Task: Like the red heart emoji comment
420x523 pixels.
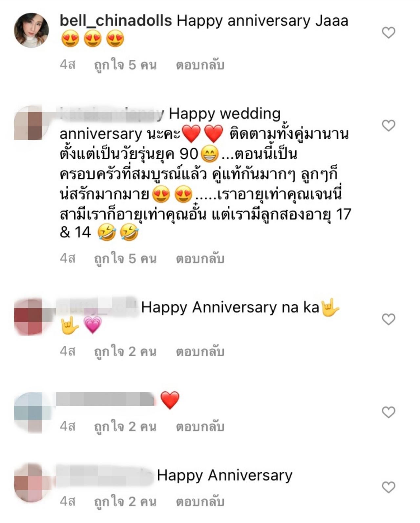Action: click(388, 412)
